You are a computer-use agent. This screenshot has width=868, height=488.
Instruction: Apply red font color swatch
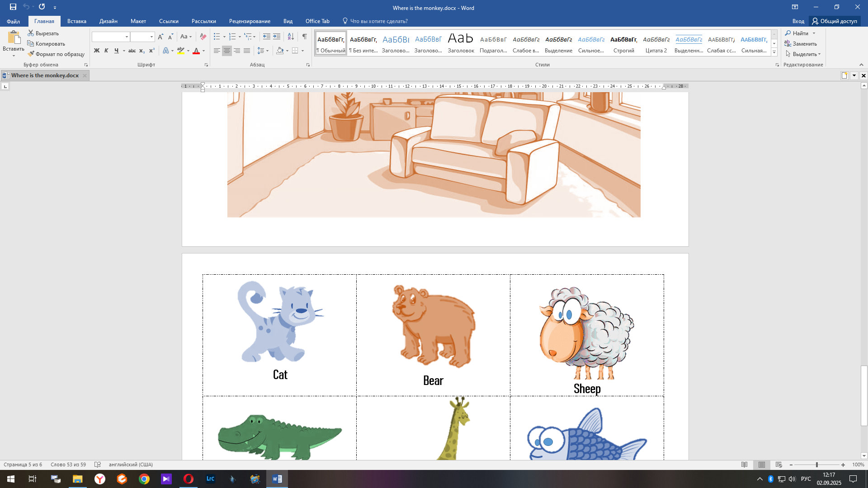(196, 51)
